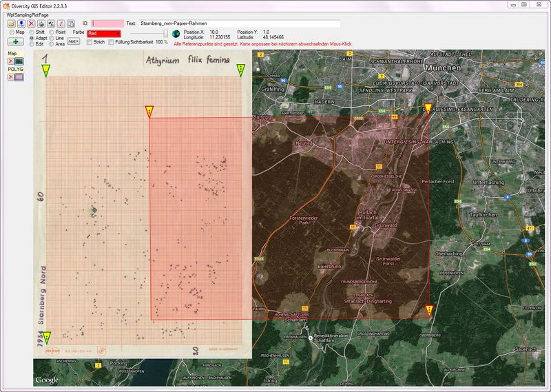Click the Grünwald label on the map
The width and height of the screenshot is (551, 392).
coord(386,225)
